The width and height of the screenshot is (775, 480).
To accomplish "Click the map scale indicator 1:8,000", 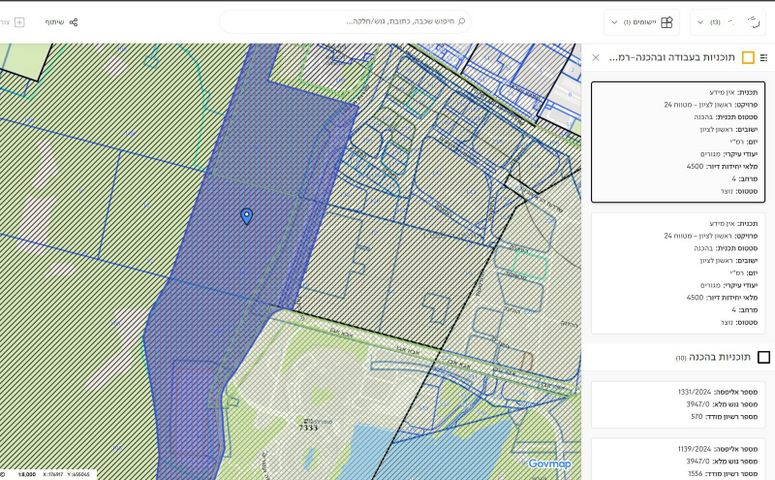I will [27, 475].
